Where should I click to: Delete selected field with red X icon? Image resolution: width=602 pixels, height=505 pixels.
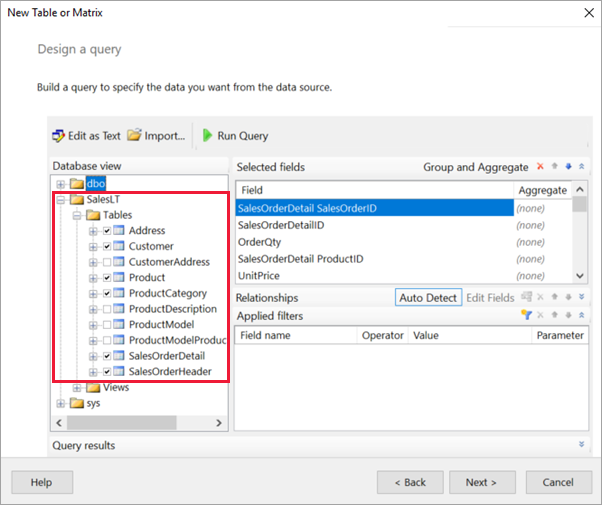coord(540,167)
